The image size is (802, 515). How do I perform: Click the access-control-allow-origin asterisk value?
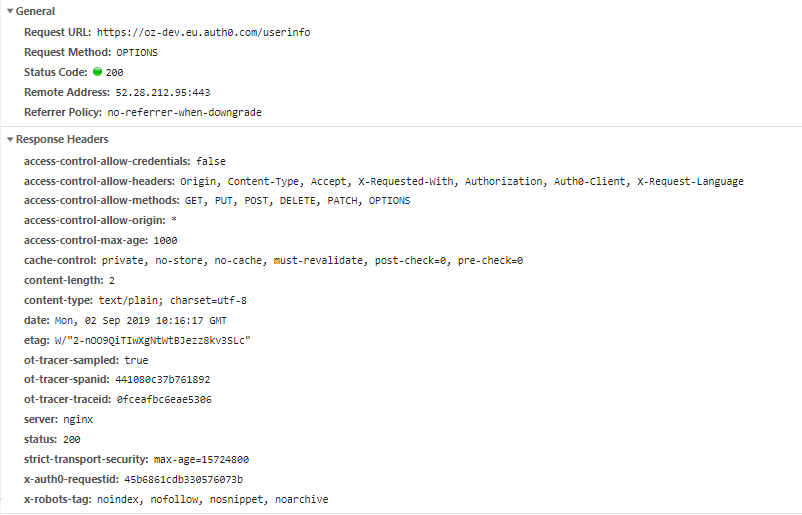(174, 220)
